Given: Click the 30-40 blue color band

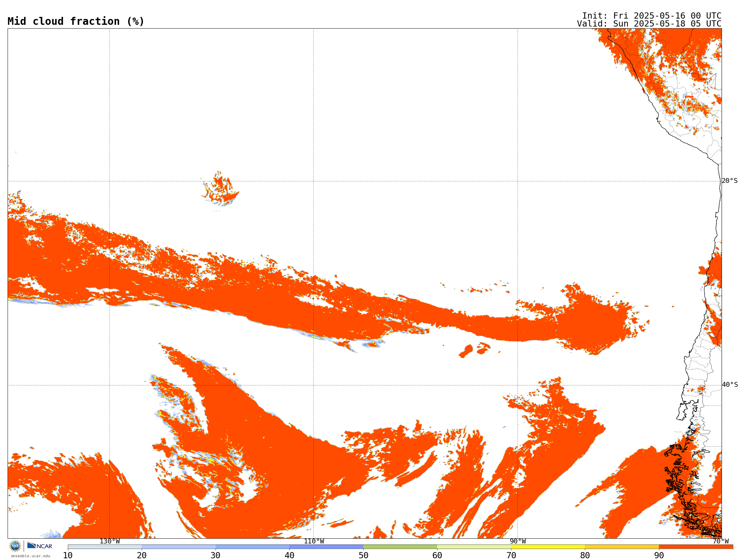Looking at the screenshot, I should (x=252, y=547).
